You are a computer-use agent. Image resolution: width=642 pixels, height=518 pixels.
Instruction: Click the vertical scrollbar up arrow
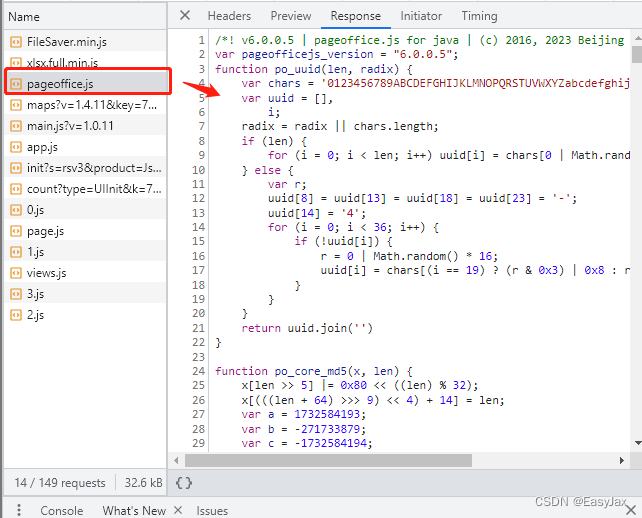coord(637,38)
